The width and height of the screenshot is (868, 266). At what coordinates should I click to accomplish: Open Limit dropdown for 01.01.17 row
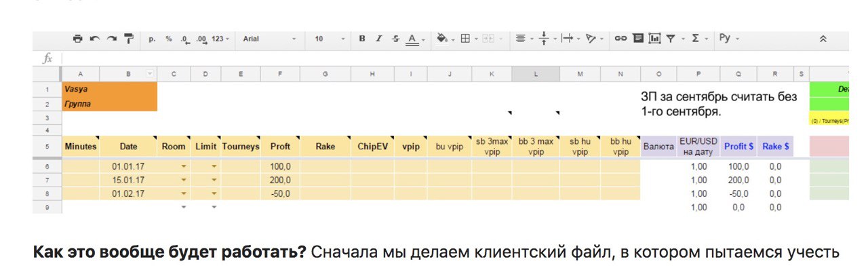[214, 166]
